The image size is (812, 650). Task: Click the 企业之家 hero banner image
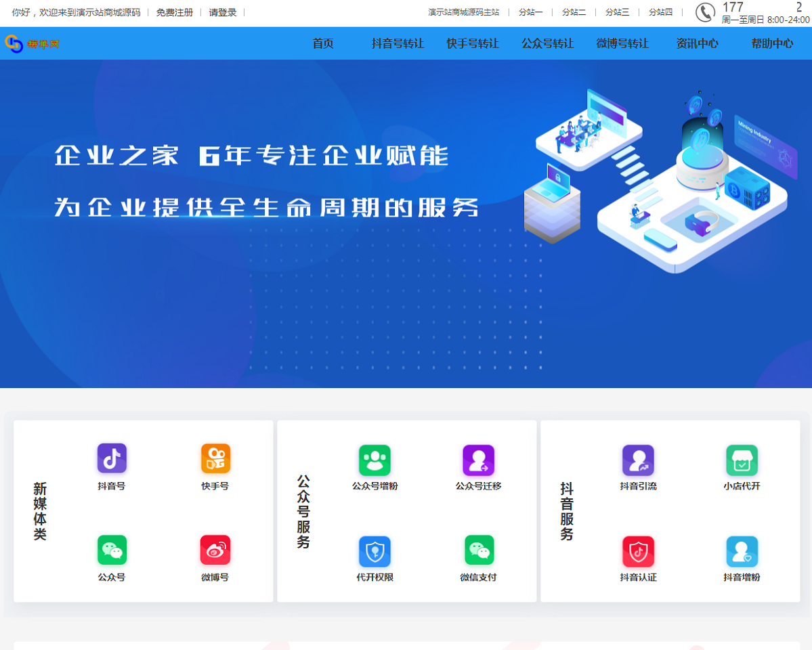(406, 223)
